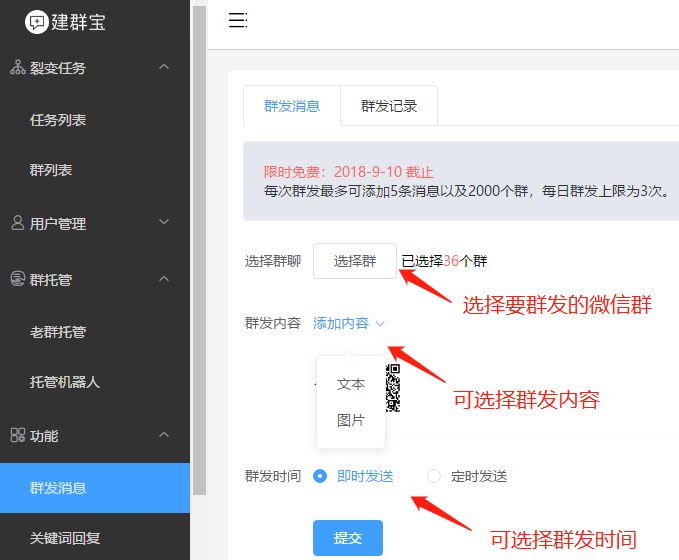
Task: Select 群发消息 in the sidebar
Action: [x=95, y=488]
